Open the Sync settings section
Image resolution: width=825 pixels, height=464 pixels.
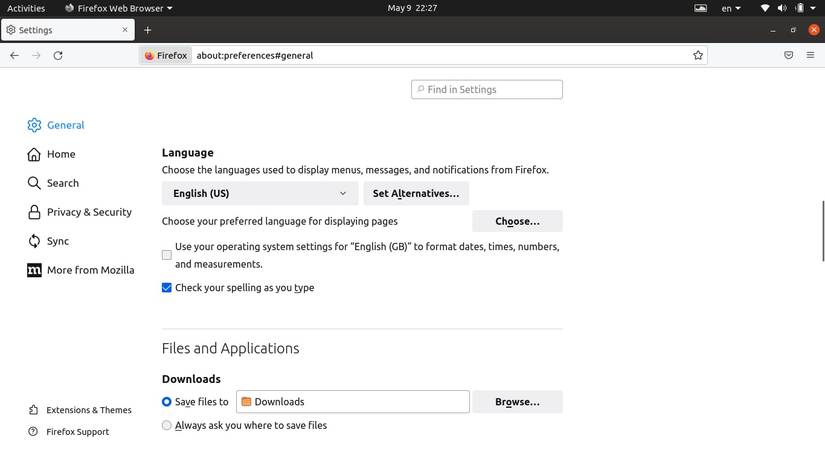[58, 241]
